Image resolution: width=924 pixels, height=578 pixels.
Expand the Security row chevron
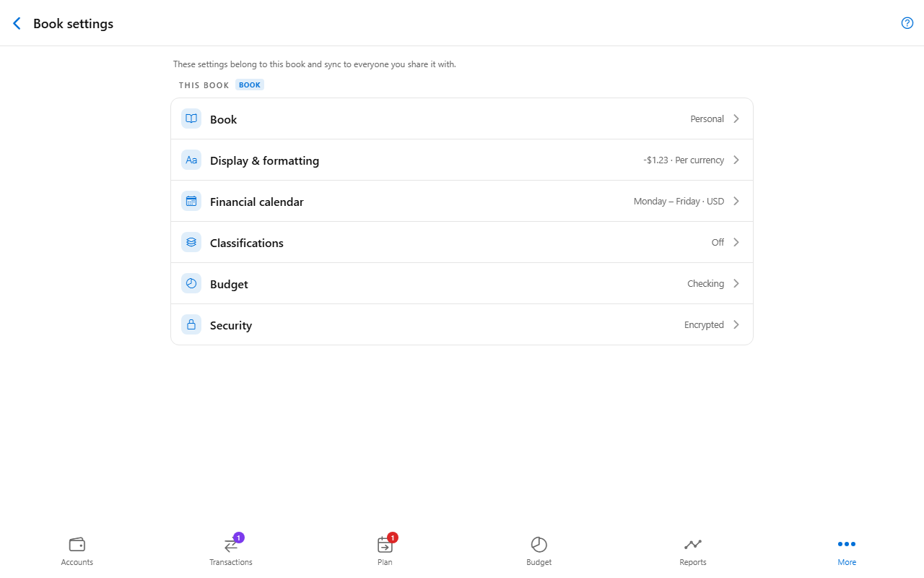click(x=736, y=324)
